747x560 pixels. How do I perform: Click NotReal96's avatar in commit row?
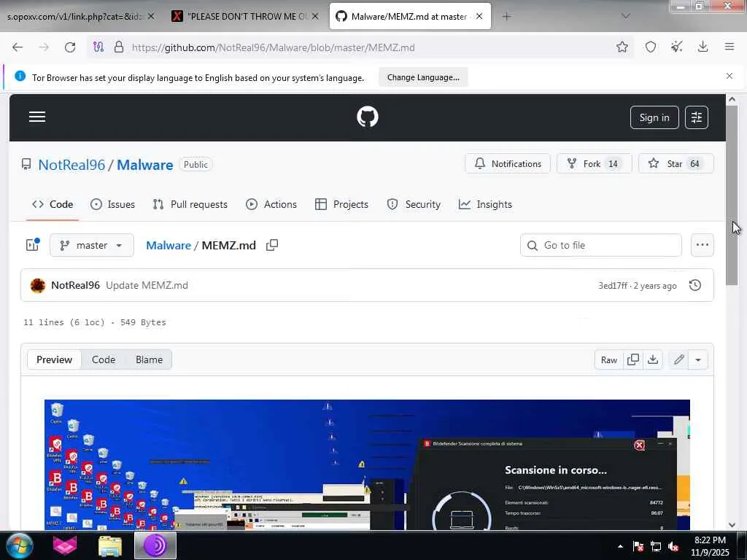38,285
